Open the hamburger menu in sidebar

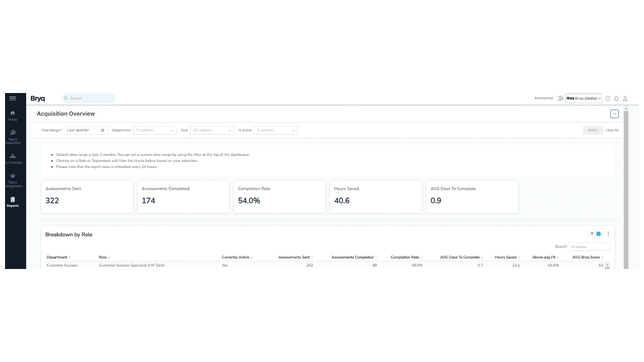(13, 99)
